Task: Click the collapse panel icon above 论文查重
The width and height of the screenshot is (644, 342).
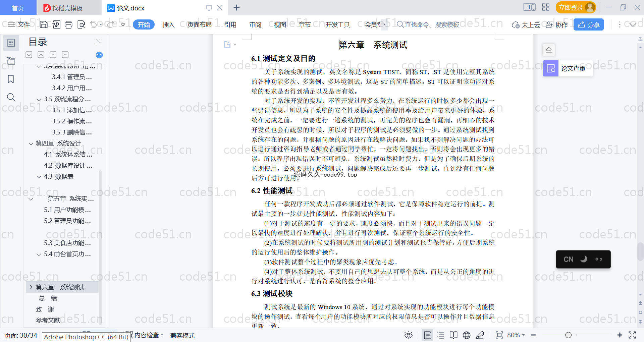Action: [549, 50]
